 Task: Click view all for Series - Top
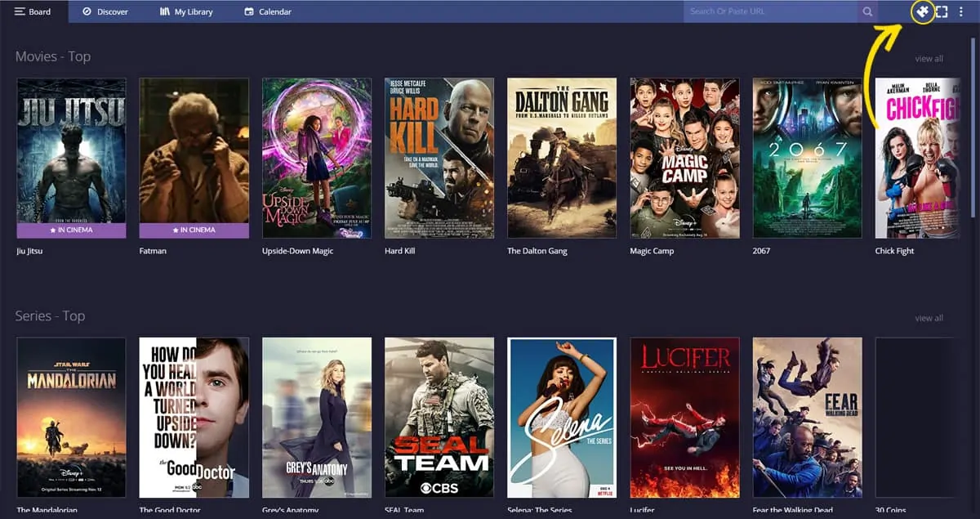click(929, 318)
